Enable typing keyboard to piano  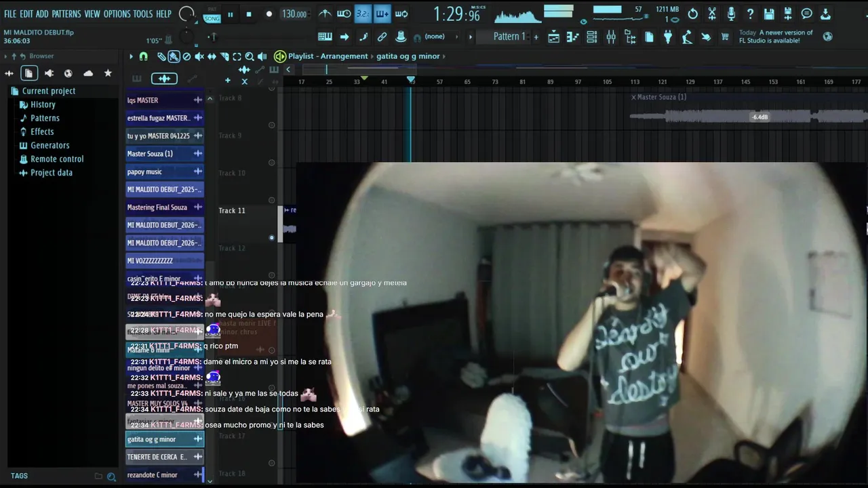pos(325,37)
